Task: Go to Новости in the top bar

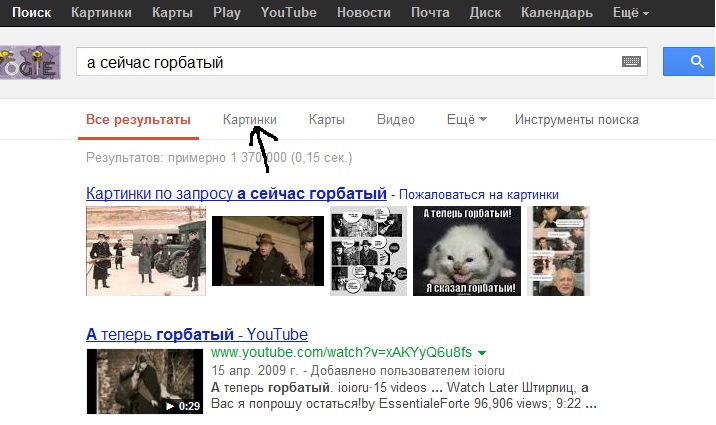Action: pyautogui.click(x=364, y=13)
